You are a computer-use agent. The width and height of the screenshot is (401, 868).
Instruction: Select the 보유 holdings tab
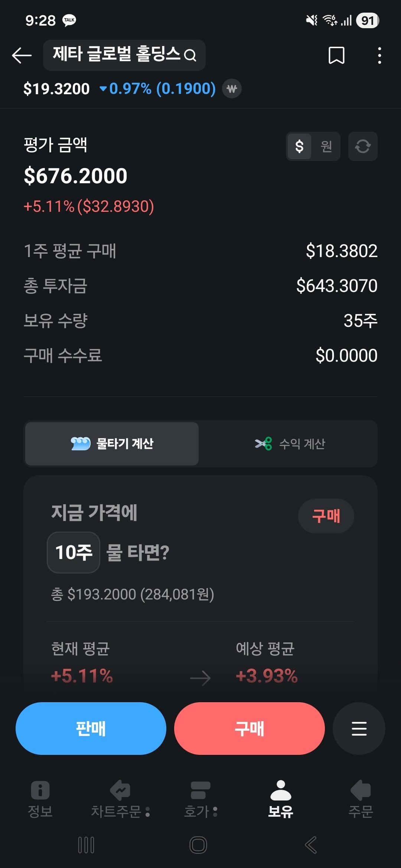coord(281,799)
